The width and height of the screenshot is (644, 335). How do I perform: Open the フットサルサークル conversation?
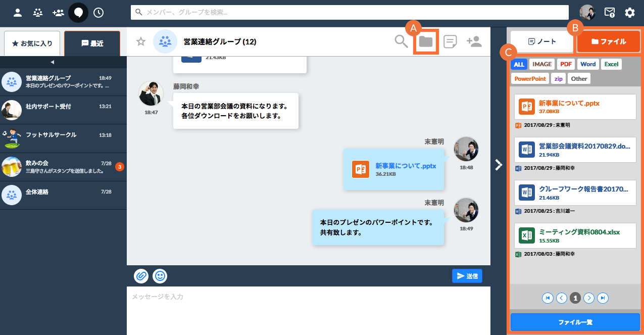(x=63, y=138)
